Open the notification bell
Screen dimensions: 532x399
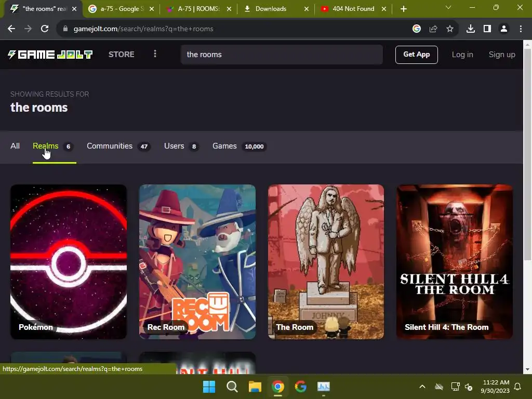click(x=518, y=387)
